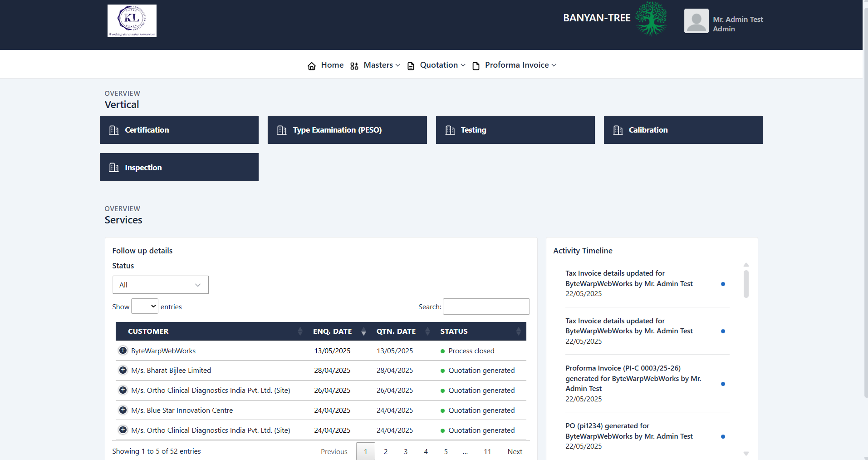Open the Status filter dropdown
Viewport: 868px width, 460px height.
(160, 285)
